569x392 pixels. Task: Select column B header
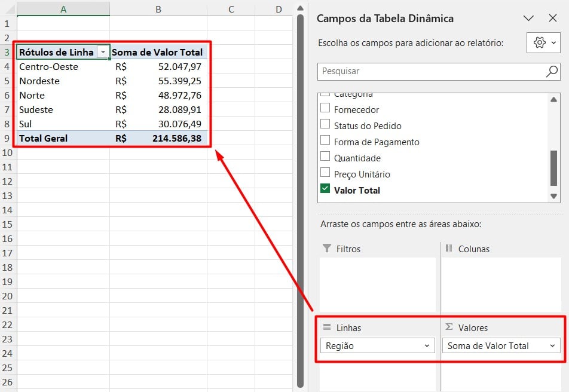pos(158,9)
